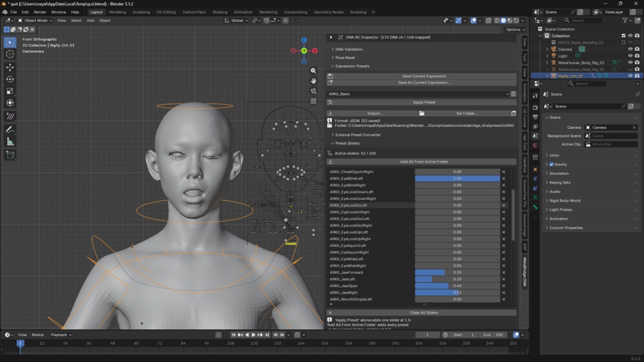
Task: Disable Camera rendering via camera icon
Action: click(637, 49)
